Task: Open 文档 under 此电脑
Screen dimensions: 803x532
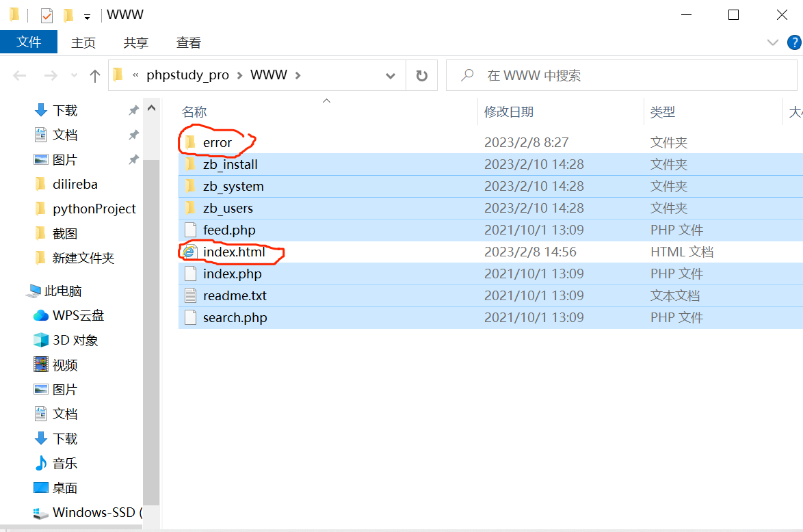Action: [65, 414]
